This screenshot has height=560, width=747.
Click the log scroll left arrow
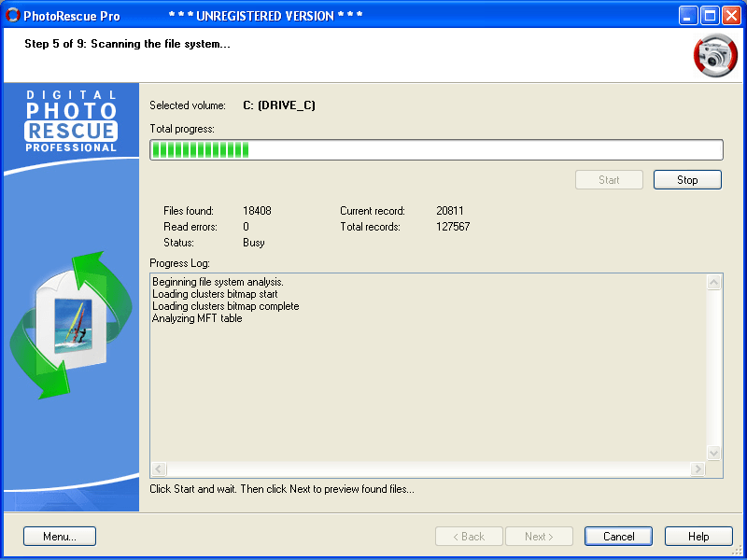(x=159, y=469)
